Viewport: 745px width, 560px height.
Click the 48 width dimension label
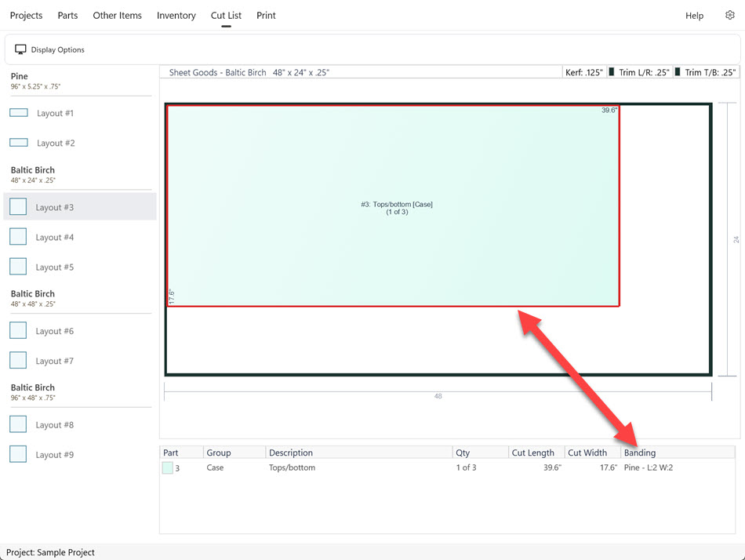(438, 396)
